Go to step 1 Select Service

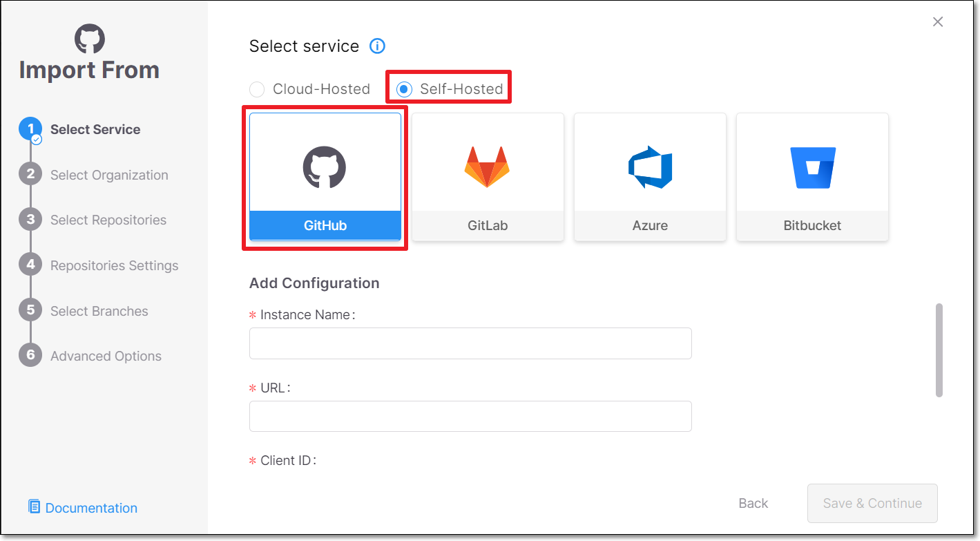pos(80,129)
